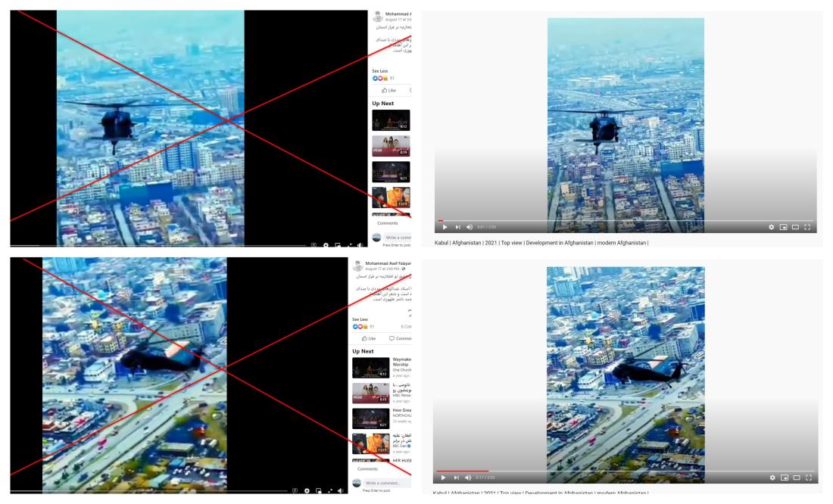Open the How Great video thumbnail

tap(371, 418)
